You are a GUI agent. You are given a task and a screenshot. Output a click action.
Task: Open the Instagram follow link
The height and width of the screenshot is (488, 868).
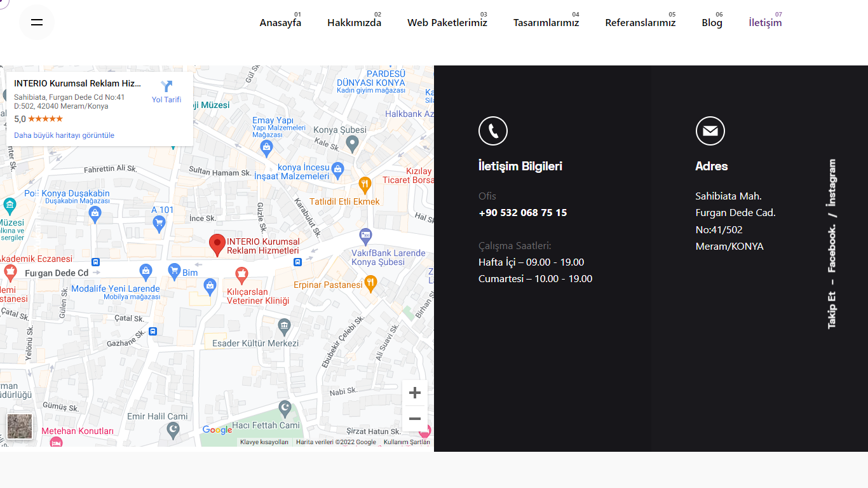(831, 183)
